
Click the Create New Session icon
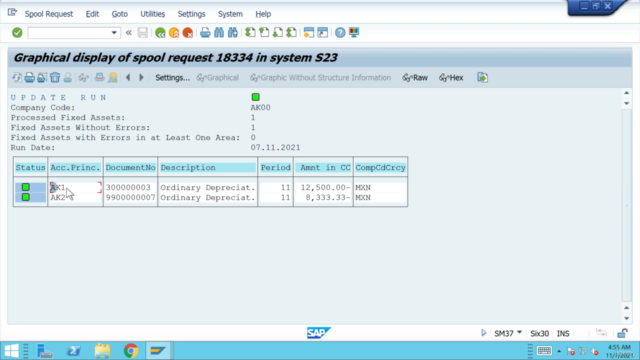[309, 33]
